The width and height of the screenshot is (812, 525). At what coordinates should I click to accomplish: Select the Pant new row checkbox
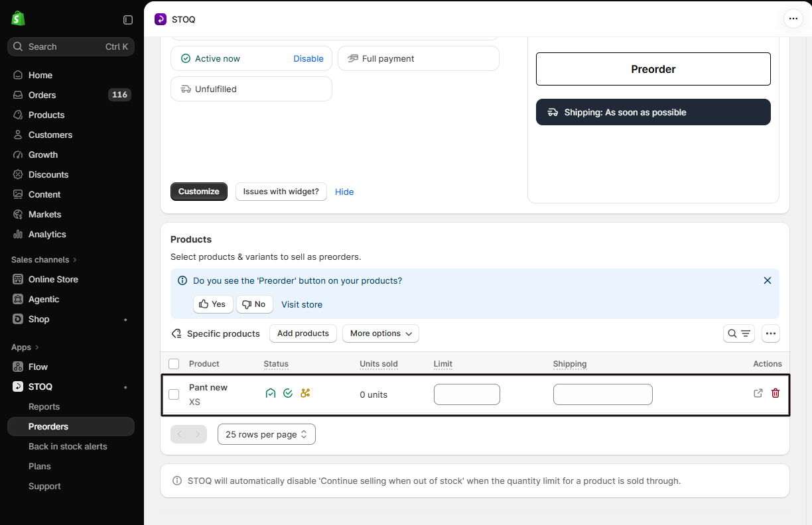174,394
